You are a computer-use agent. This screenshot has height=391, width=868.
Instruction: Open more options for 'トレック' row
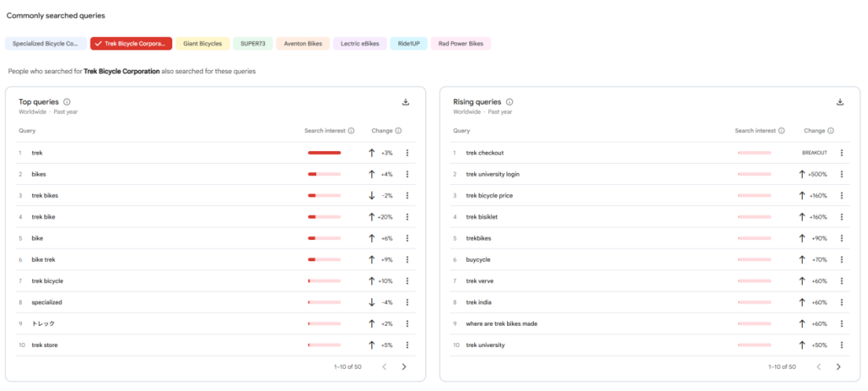tap(407, 323)
